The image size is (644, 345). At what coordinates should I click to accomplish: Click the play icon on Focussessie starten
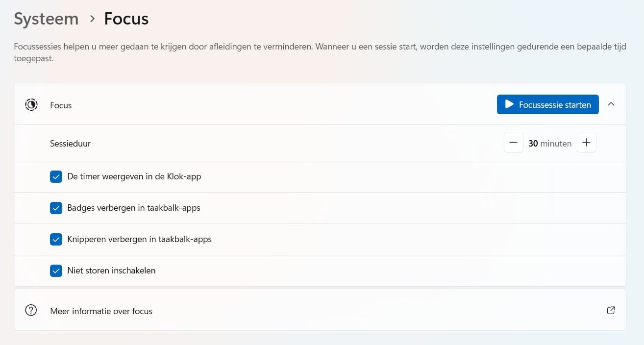coord(508,104)
